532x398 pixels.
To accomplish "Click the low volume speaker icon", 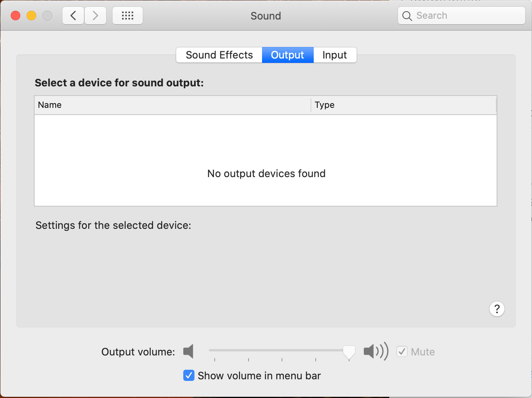I will pyautogui.click(x=188, y=351).
